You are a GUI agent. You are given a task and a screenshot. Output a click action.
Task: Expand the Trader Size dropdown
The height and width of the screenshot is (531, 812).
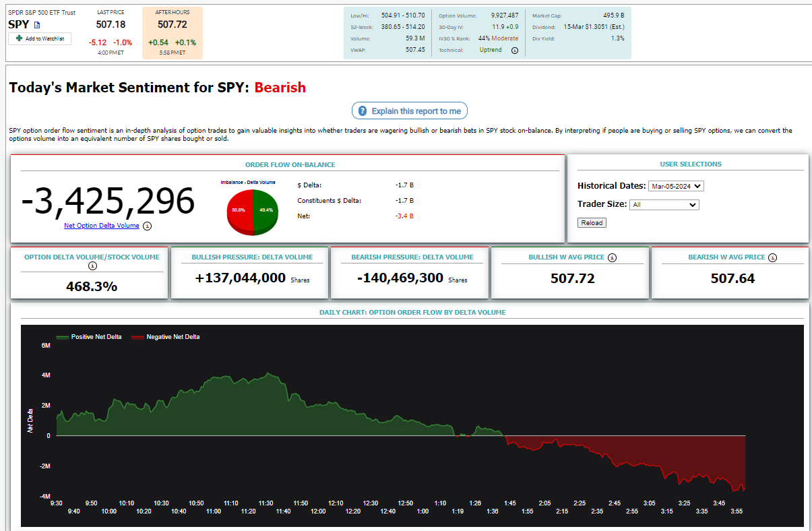664,205
